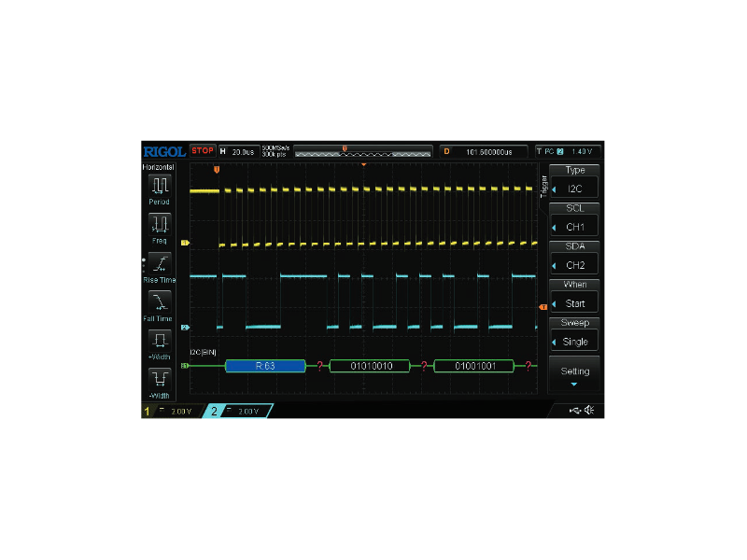Click the R:63 decoded address block
This screenshot has width=747, height=560.
(265, 366)
